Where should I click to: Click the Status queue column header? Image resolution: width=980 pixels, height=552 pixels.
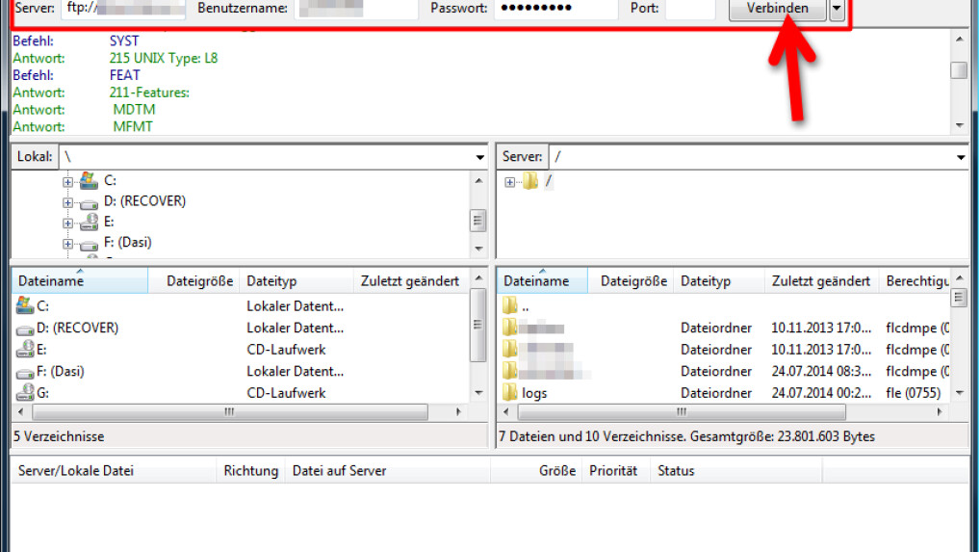(736, 471)
